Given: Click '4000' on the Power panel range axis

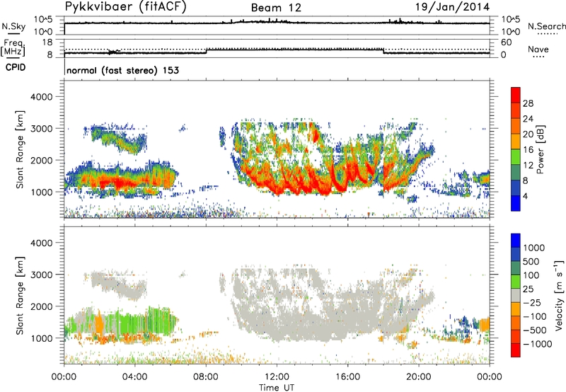Looking at the screenshot, I should [41, 97].
